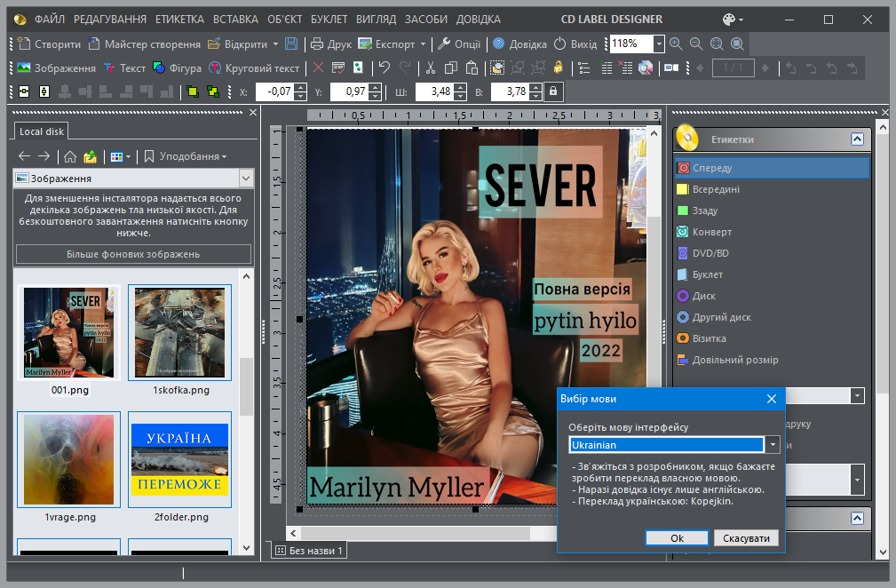Click the zoom out magnifier icon
This screenshot has width=896, height=588.
click(696, 44)
